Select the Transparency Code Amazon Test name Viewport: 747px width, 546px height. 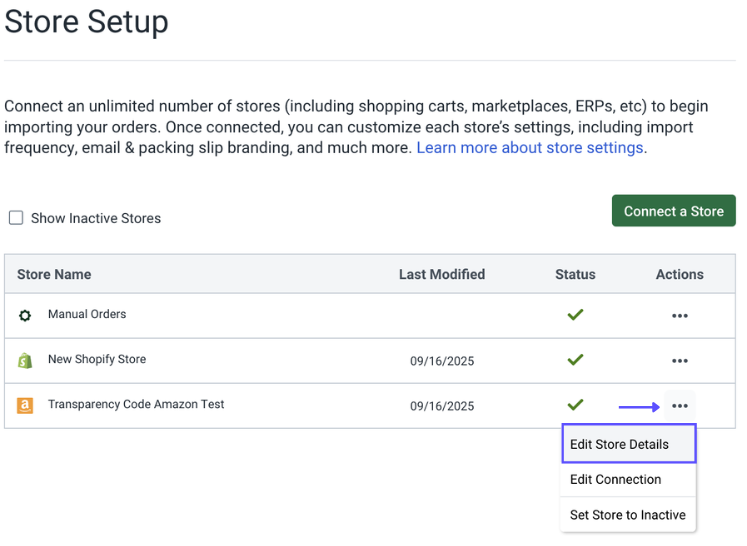coord(136,404)
